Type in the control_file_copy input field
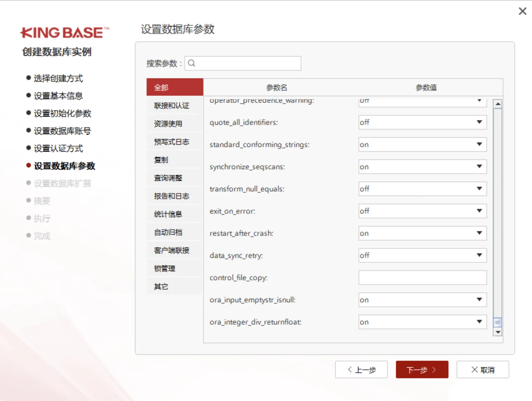Viewport: 532px width, 401px height. 422,278
